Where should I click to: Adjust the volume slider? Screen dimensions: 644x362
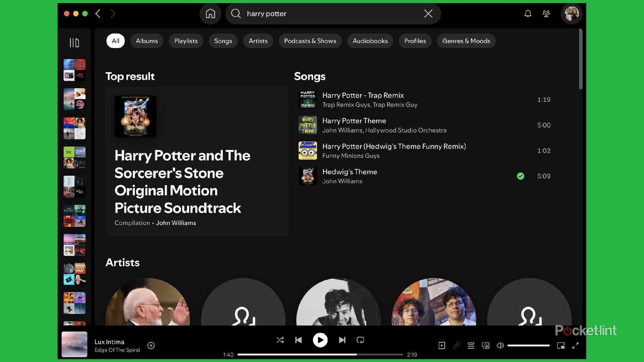point(528,345)
